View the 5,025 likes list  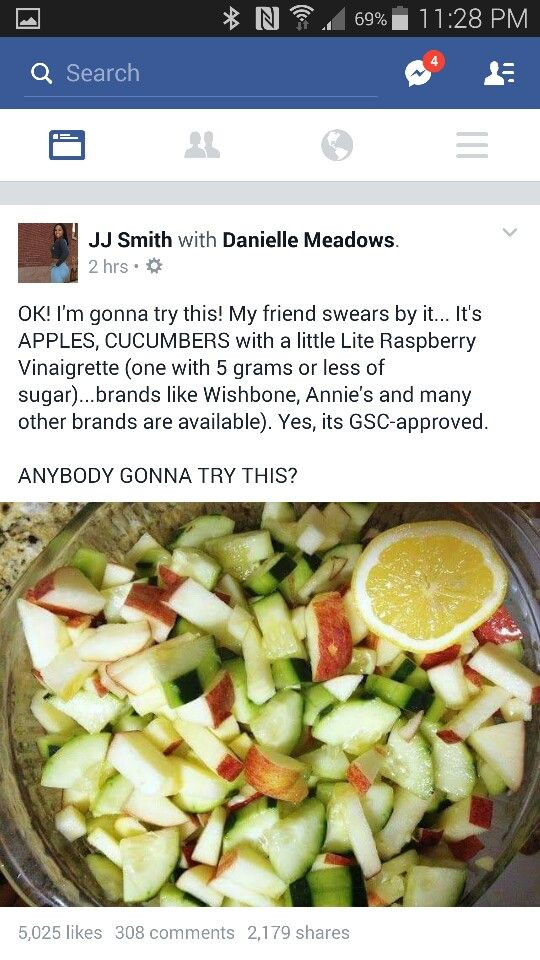(60, 932)
